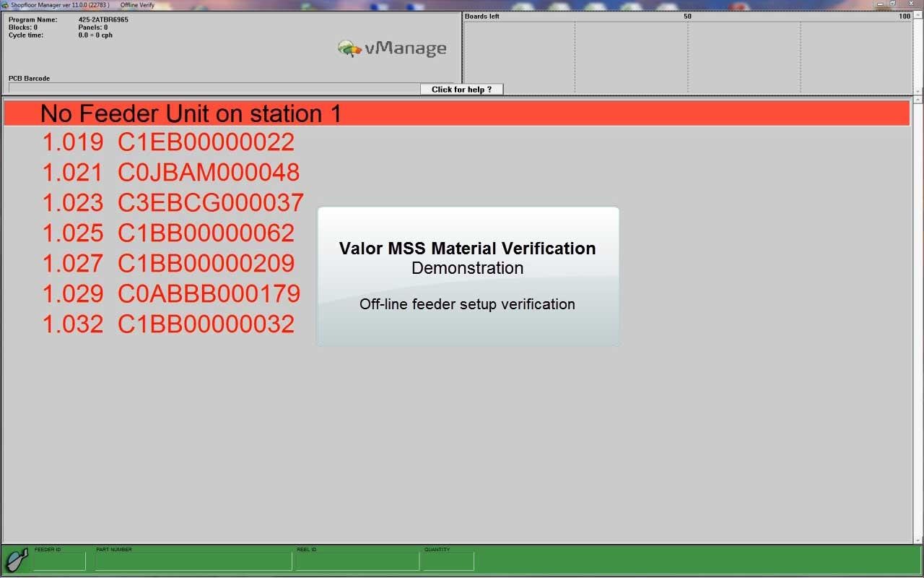Select the 'No Feeder Unit on station 1' banner
The width and height of the screenshot is (924, 578).
click(x=456, y=113)
